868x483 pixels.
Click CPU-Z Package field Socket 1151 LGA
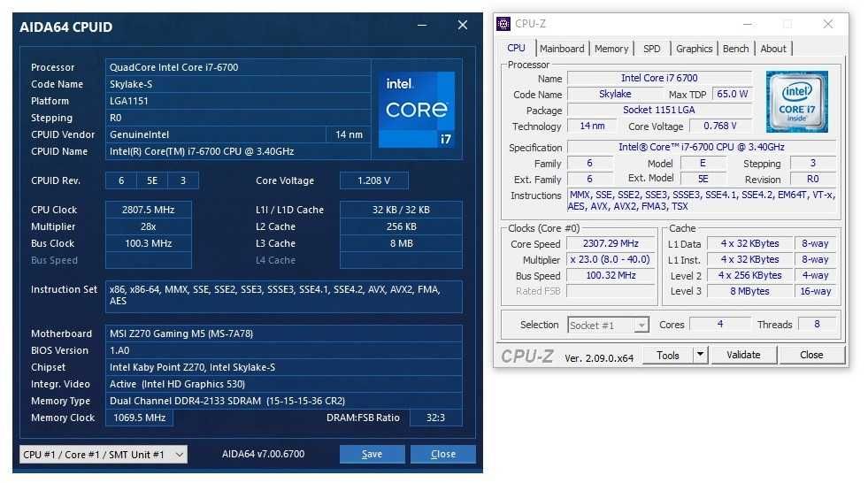[659, 110]
